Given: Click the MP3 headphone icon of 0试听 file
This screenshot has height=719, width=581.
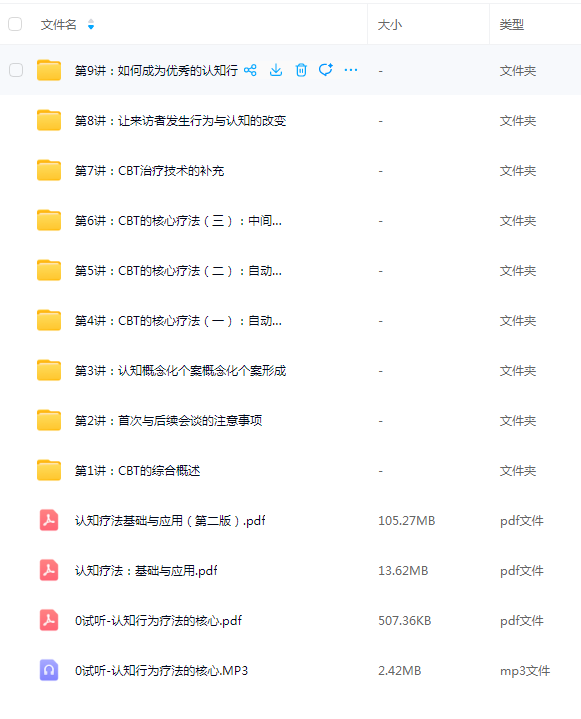Looking at the screenshot, I should [x=49, y=670].
